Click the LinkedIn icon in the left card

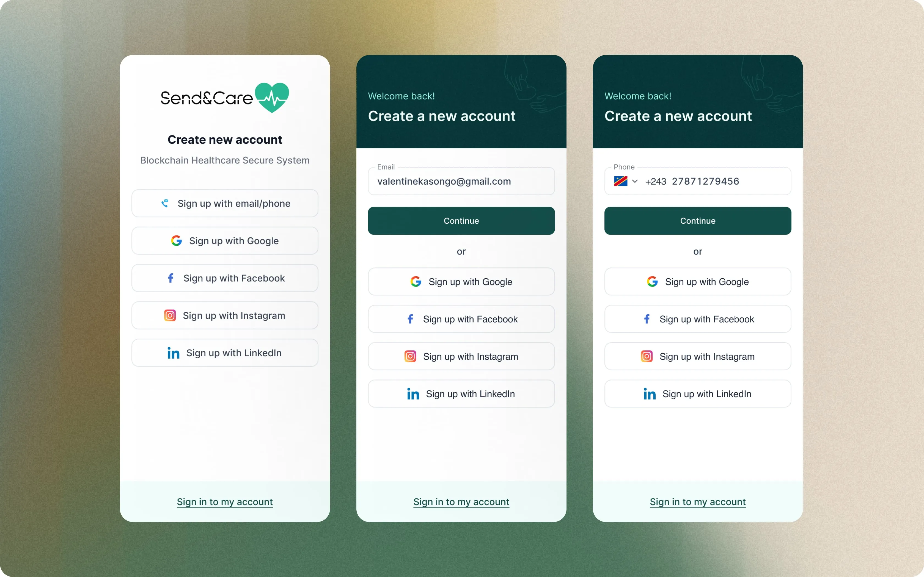173,353
